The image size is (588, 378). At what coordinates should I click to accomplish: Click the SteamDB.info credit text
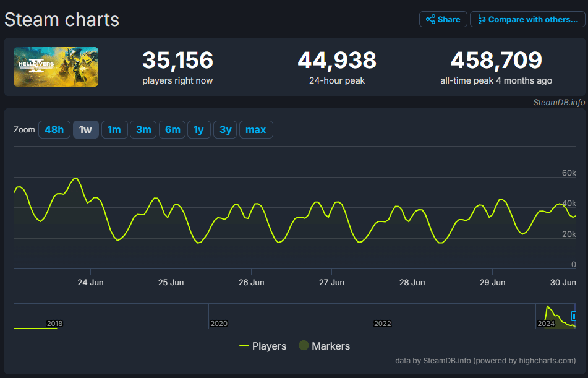559,103
